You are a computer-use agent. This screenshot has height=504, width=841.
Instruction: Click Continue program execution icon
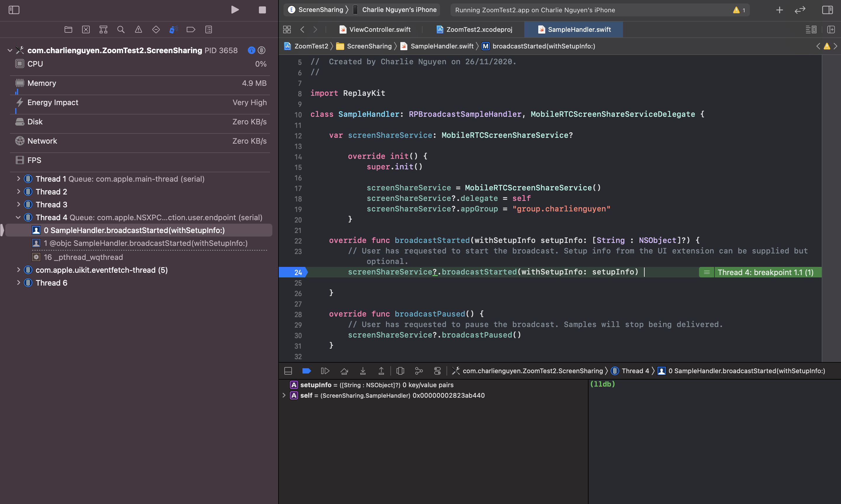point(325,371)
